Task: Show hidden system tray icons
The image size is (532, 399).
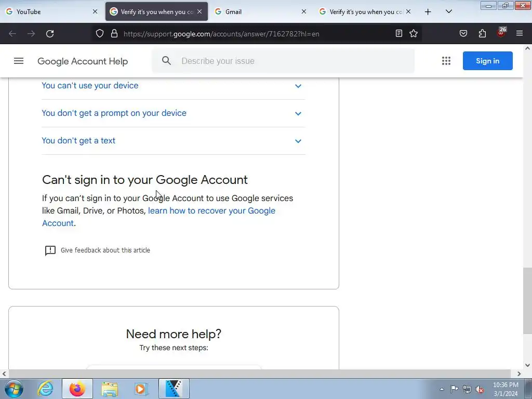Action: [442, 389]
